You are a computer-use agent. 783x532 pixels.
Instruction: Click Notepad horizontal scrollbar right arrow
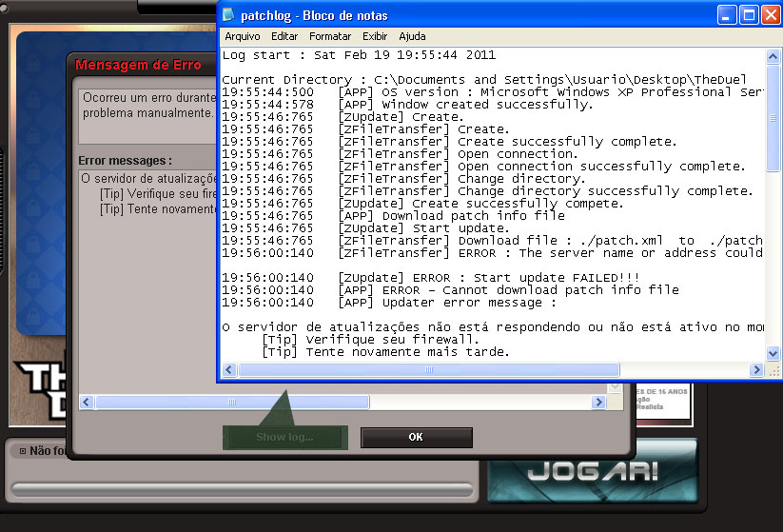(x=756, y=369)
